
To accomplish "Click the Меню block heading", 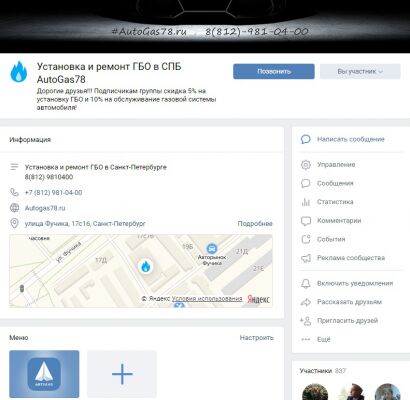I will (19, 338).
